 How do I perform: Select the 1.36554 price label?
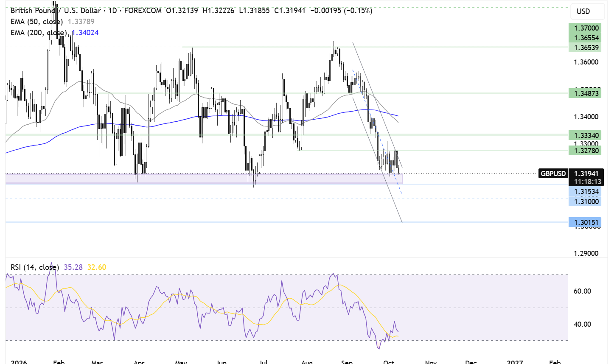tap(585, 38)
